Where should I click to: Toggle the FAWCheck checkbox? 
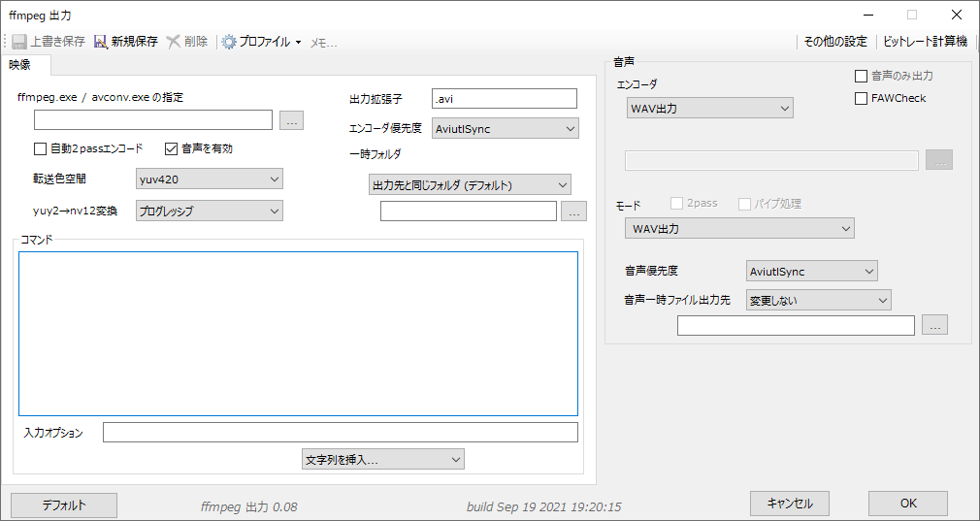(861, 98)
